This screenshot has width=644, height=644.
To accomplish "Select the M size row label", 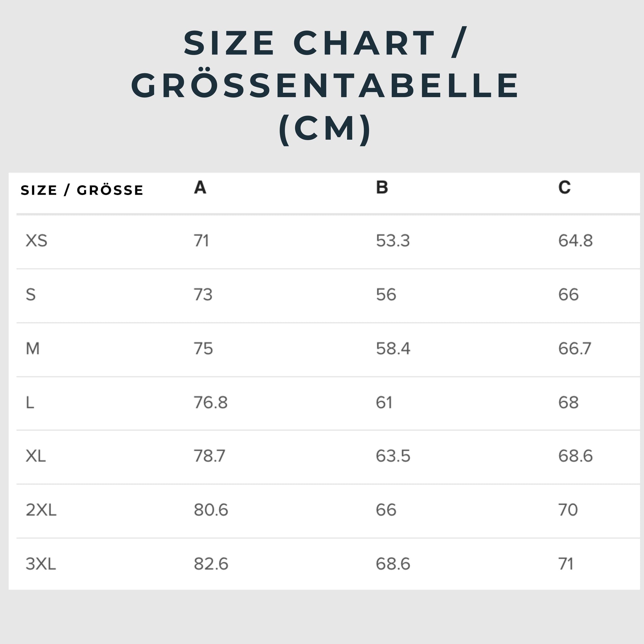I will [x=33, y=349].
